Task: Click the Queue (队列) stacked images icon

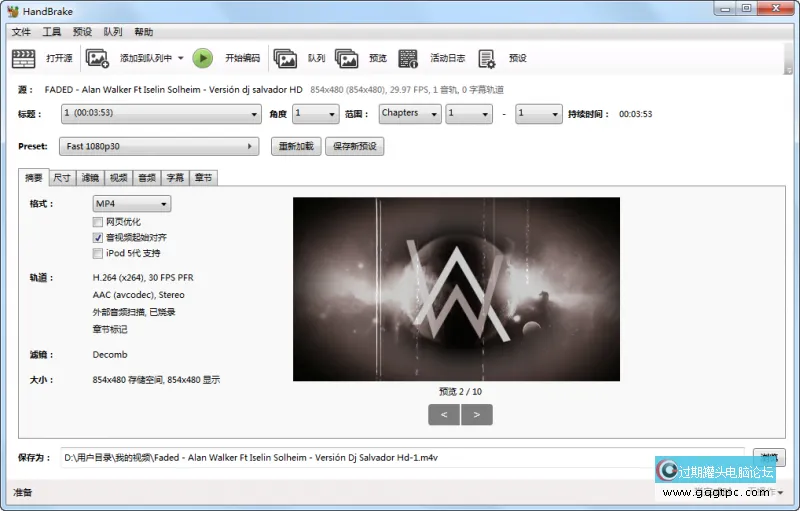Action: (285, 58)
